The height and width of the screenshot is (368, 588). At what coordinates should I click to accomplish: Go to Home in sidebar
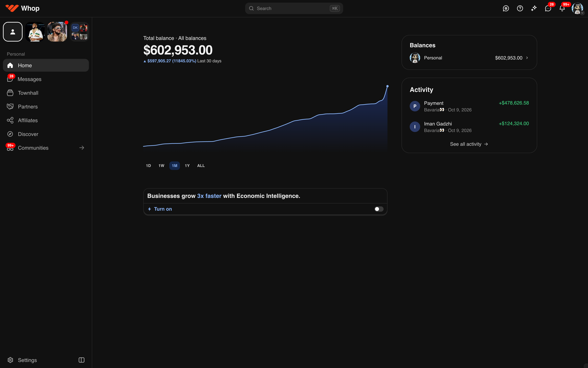(x=46, y=65)
